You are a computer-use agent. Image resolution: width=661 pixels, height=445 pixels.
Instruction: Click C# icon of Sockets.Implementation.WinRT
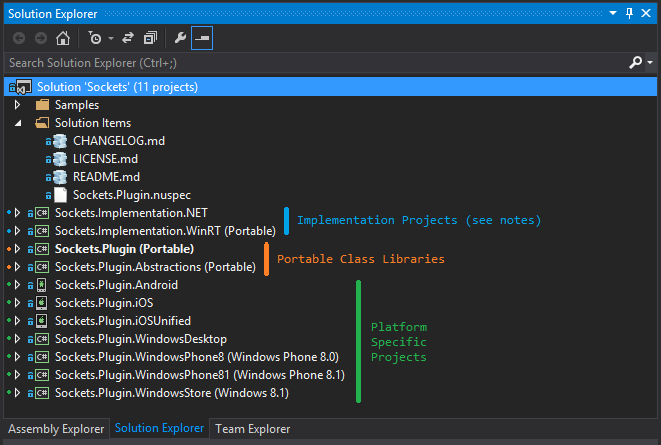[42, 231]
